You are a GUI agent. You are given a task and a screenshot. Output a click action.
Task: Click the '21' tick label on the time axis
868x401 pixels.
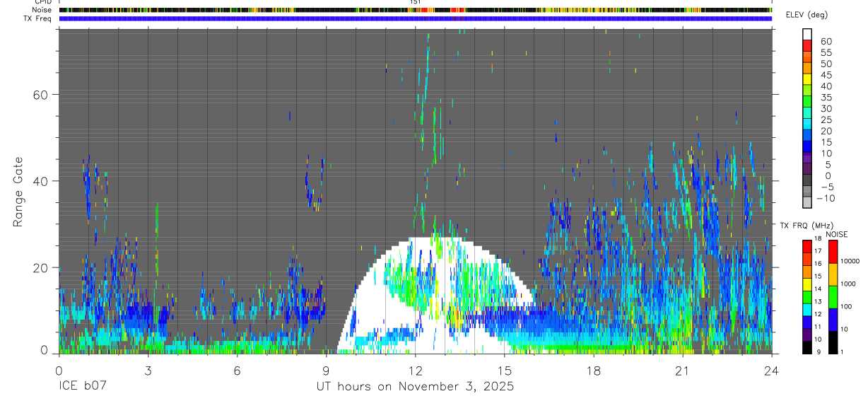click(683, 371)
